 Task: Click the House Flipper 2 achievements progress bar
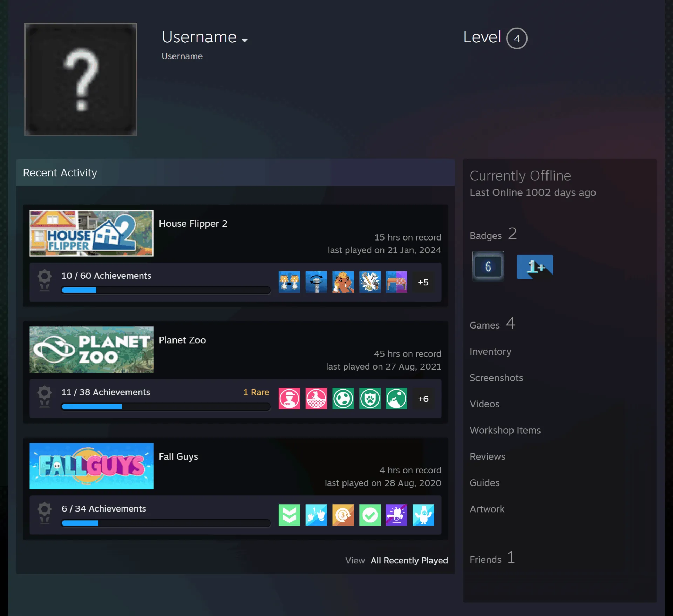tap(166, 290)
